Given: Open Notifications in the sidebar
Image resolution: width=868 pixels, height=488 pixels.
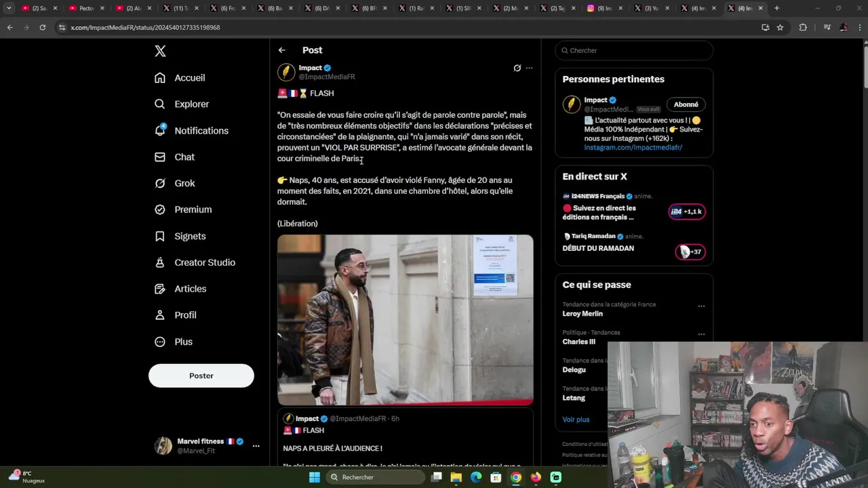Looking at the screenshot, I should (191, 131).
